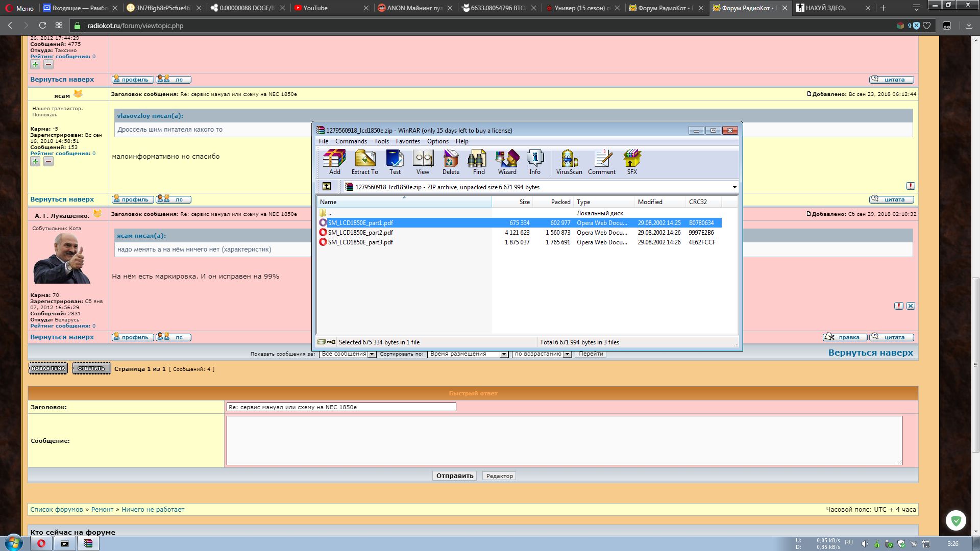Open the Favorites menu in WinRAR
The height and width of the screenshot is (551, 980).
pyautogui.click(x=408, y=141)
